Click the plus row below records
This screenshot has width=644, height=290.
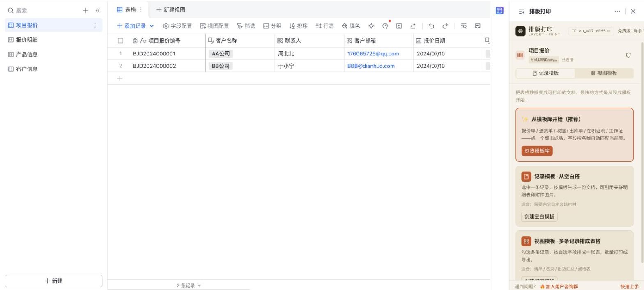point(120,78)
